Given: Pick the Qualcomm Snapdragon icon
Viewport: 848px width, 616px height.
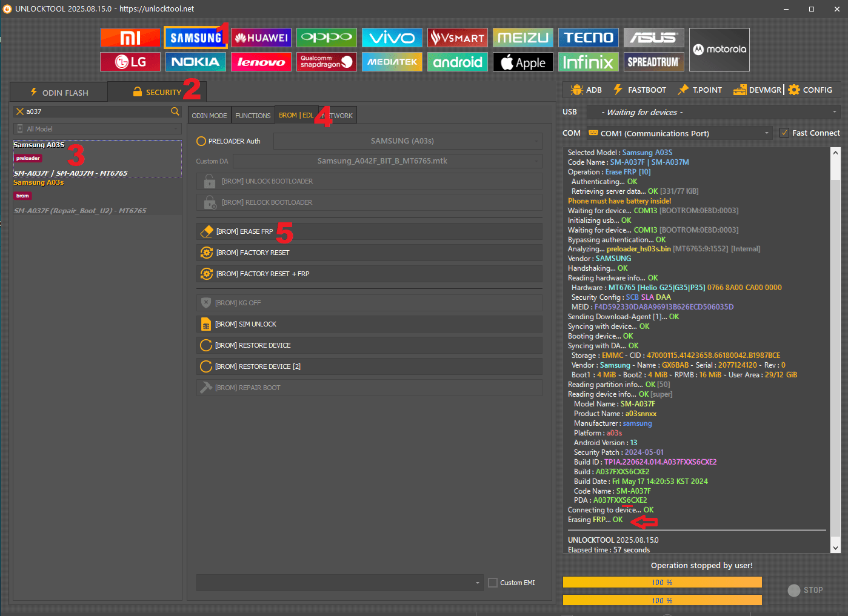Looking at the screenshot, I should (x=327, y=62).
